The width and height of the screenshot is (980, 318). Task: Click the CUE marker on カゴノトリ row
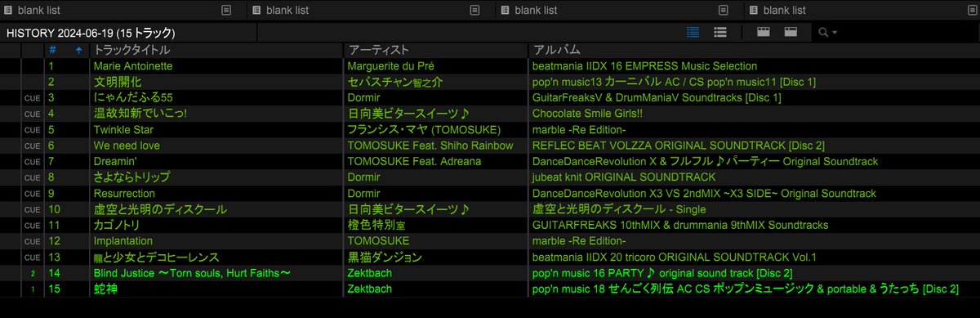click(33, 226)
